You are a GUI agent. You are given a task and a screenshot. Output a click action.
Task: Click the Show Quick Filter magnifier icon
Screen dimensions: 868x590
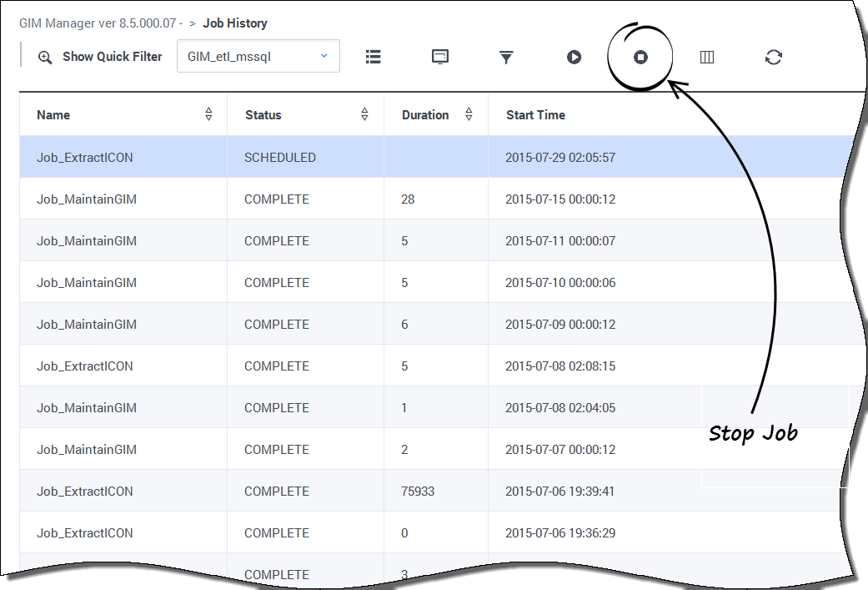point(45,58)
